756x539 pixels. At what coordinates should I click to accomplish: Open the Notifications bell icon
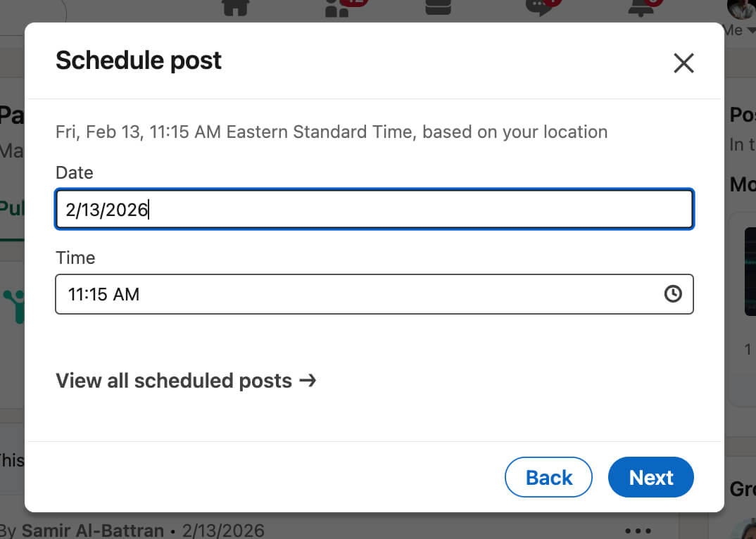[641, 8]
